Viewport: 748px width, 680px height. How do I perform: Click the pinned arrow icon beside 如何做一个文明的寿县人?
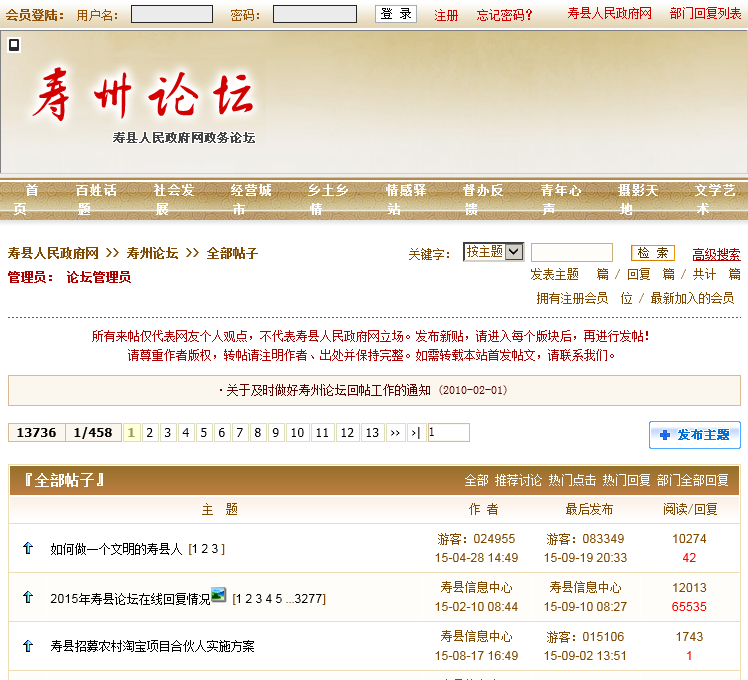(x=28, y=548)
